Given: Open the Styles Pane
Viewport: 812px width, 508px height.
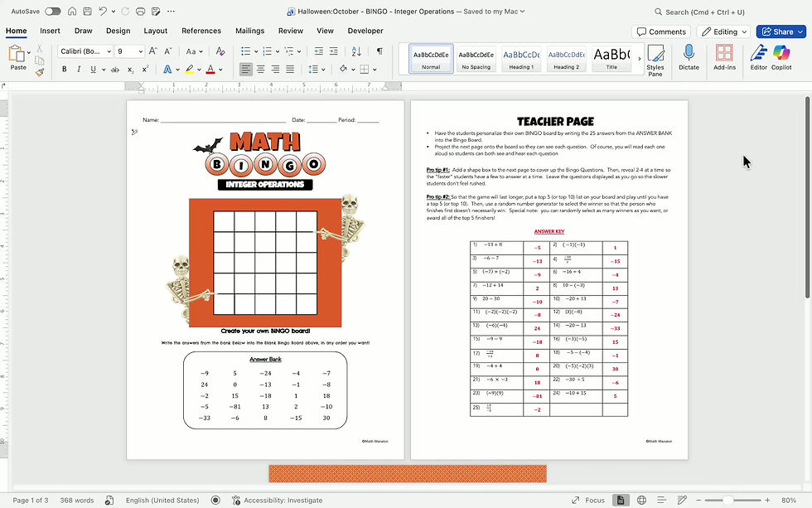Looking at the screenshot, I should 655,60.
